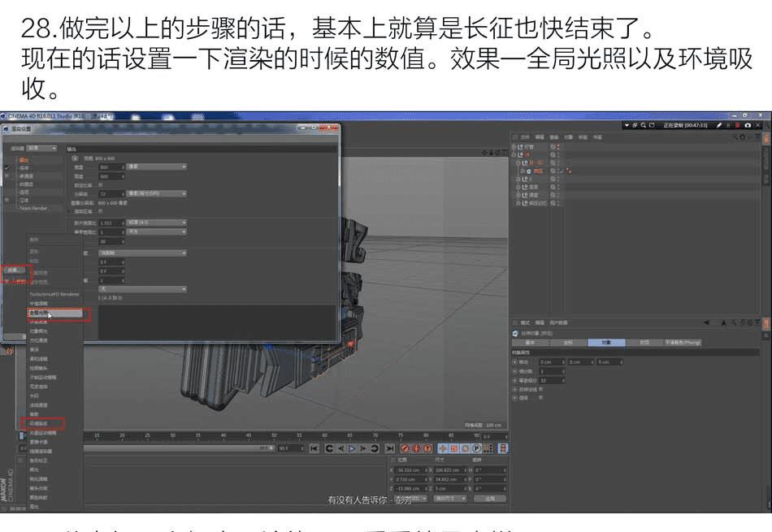
Task: Switch to the 封顶 attribute tab
Action: click(x=644, y=342)
